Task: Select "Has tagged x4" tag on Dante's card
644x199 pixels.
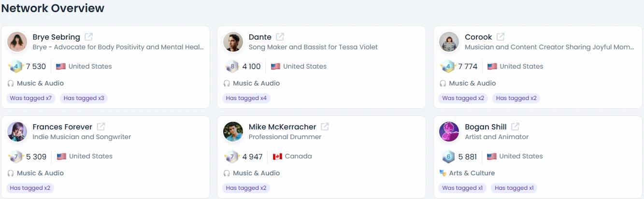Action: coord(246,98)
